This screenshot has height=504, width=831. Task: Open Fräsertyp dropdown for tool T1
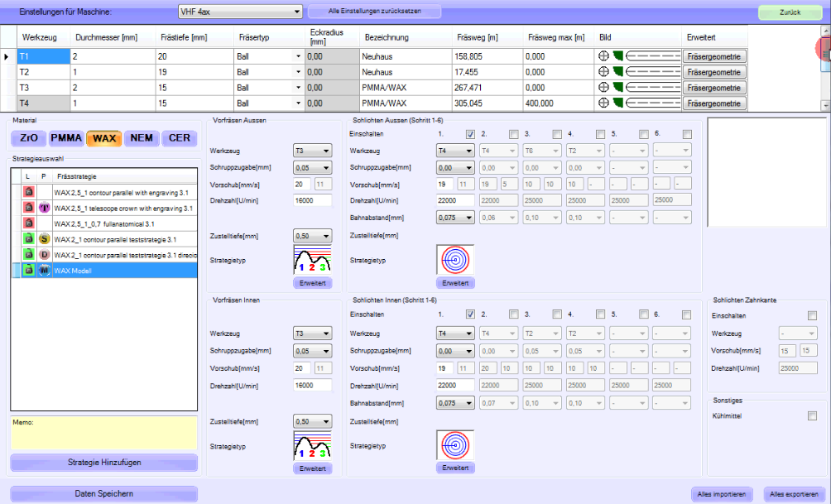298,56
